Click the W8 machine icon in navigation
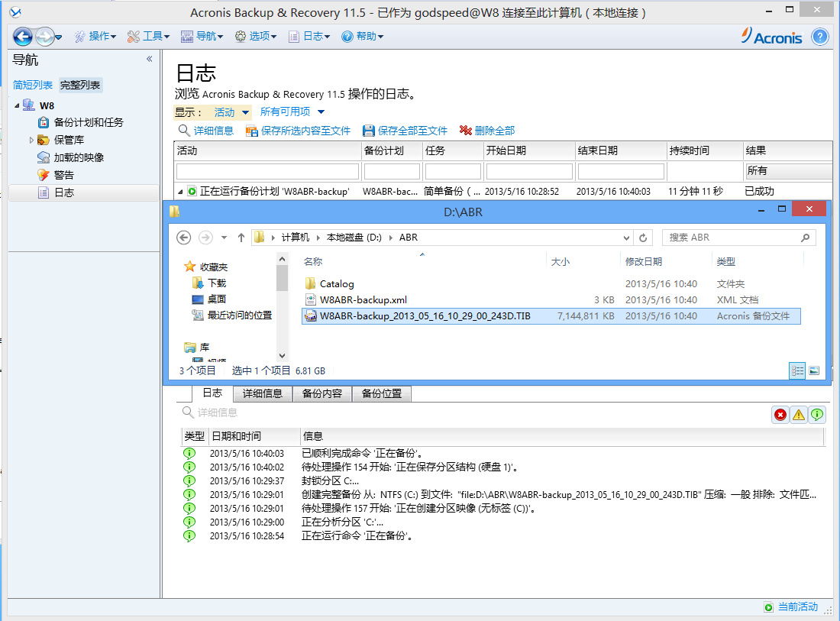Viewport: 840px width, 621px height. tap(28, 105)
